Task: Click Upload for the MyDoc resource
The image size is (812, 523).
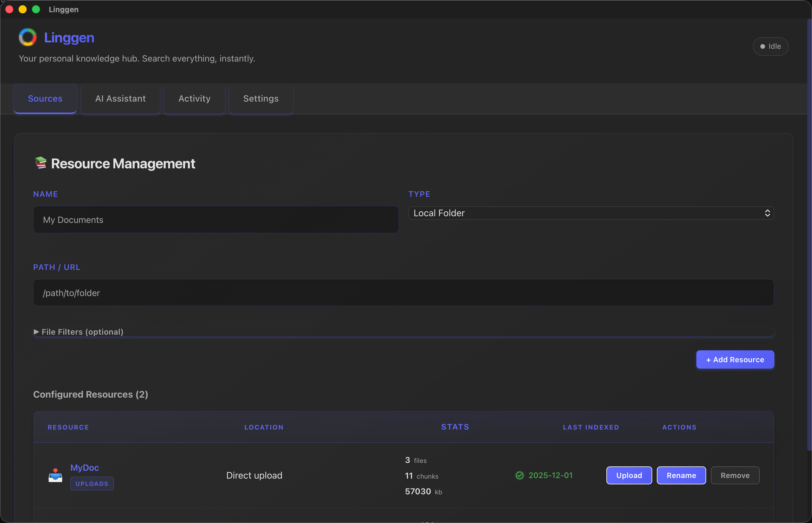Action: (x=629, y=475)
